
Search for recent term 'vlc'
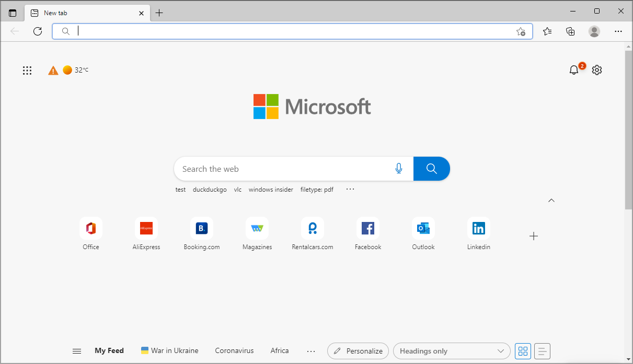(238, 190)
